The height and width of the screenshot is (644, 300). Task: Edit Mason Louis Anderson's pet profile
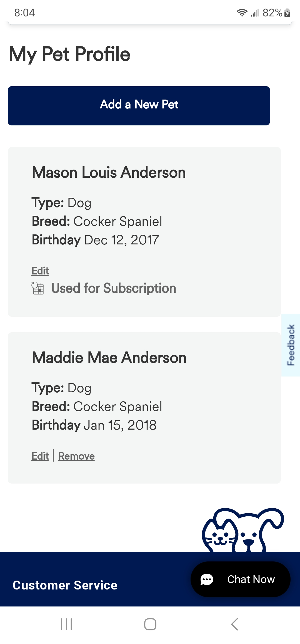coord(40,271)
